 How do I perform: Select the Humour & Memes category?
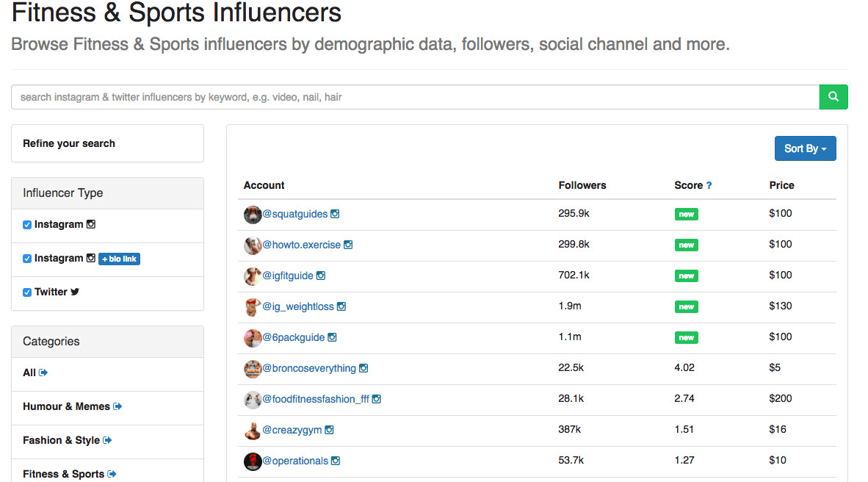coord(66,406)
